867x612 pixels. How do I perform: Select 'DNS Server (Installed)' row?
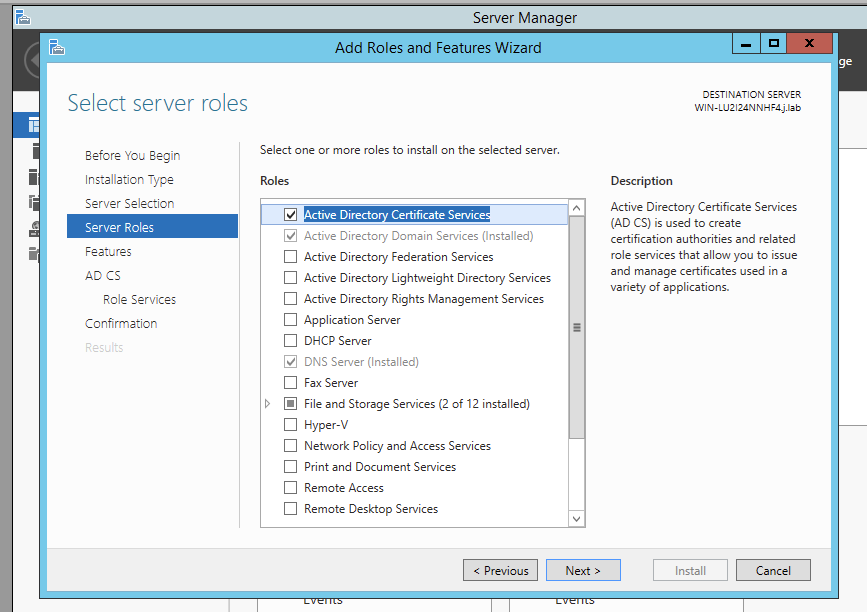coord(414,362)
